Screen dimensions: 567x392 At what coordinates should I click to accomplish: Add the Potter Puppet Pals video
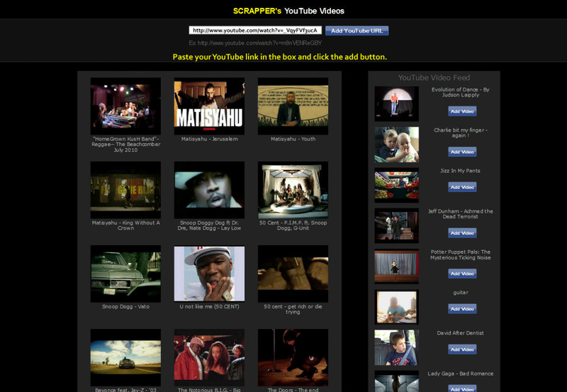tap(462, 274)
